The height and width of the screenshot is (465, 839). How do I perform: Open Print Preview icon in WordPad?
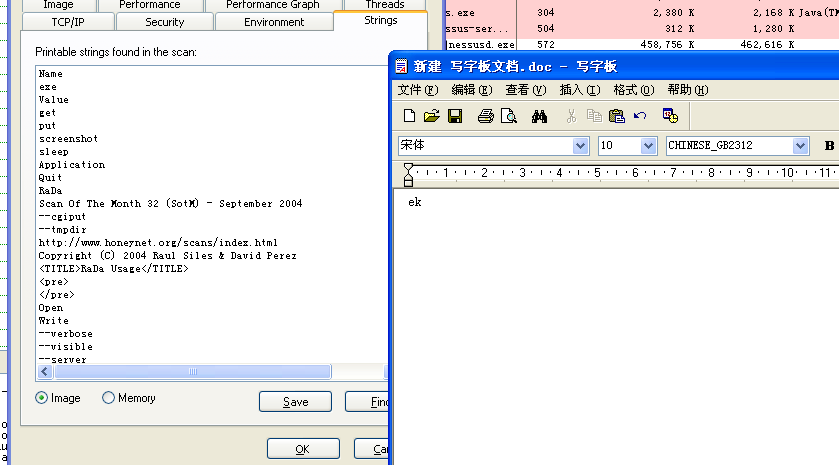(x=508, y=116)
